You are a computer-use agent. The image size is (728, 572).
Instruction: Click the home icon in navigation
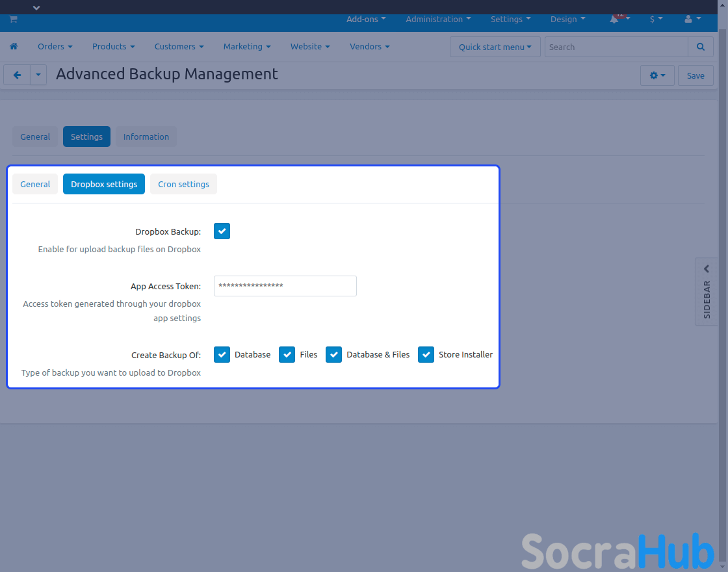pos(14,47)
